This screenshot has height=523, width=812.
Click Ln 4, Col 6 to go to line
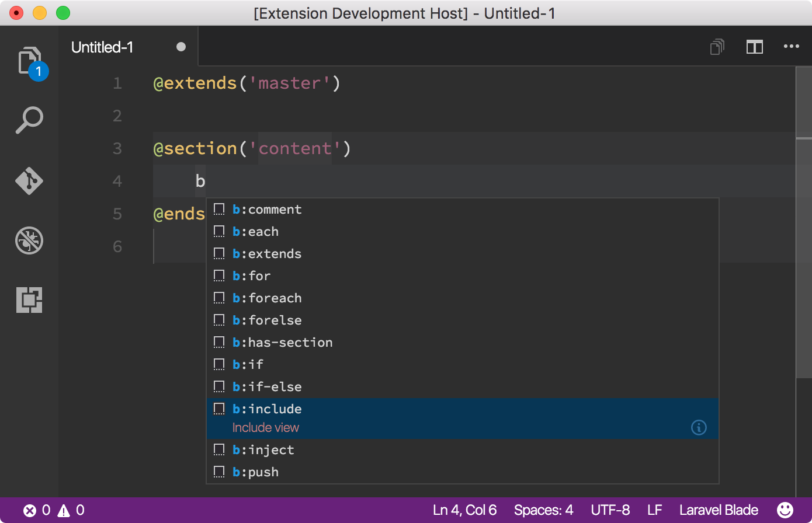pyautogui.click(x=465, y=510)
